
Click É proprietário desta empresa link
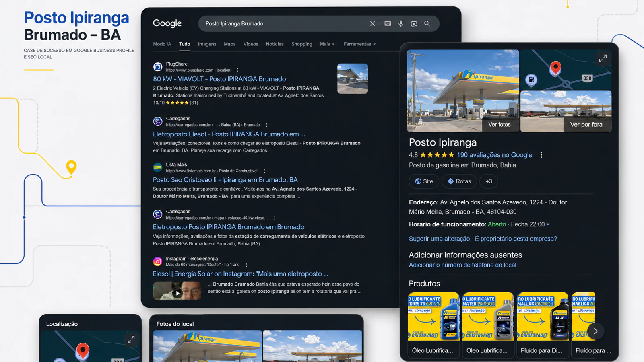(516, 239)
